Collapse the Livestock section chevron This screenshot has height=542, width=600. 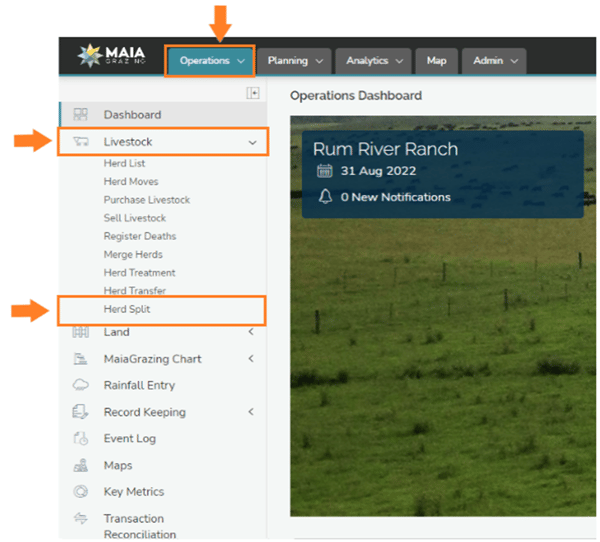click(x=252, y=143)
